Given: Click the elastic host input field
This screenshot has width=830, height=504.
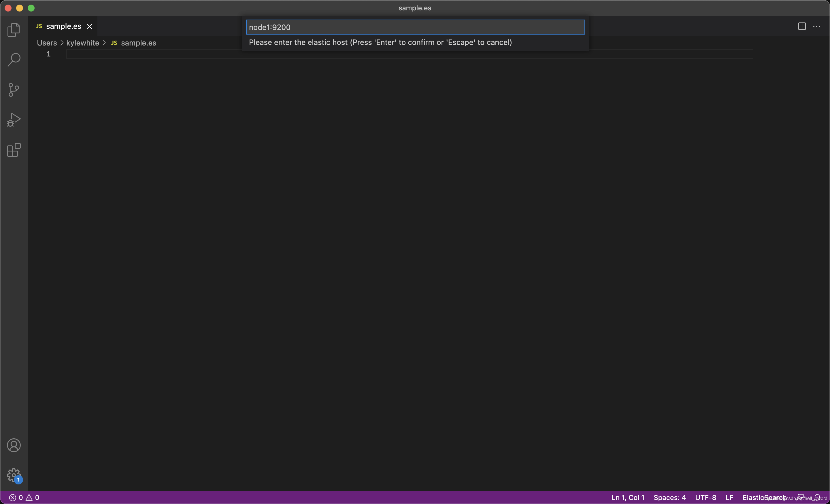Looking at the screenshot, I should (415, 27).
